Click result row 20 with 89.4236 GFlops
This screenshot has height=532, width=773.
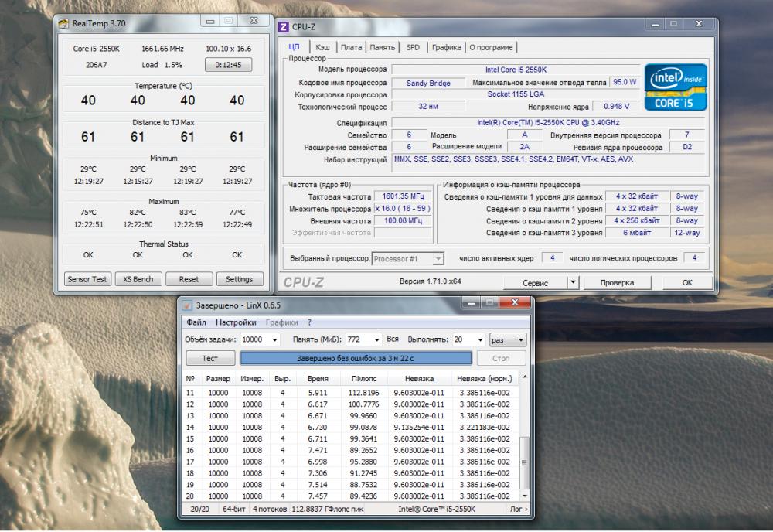(x=350, y=496)
